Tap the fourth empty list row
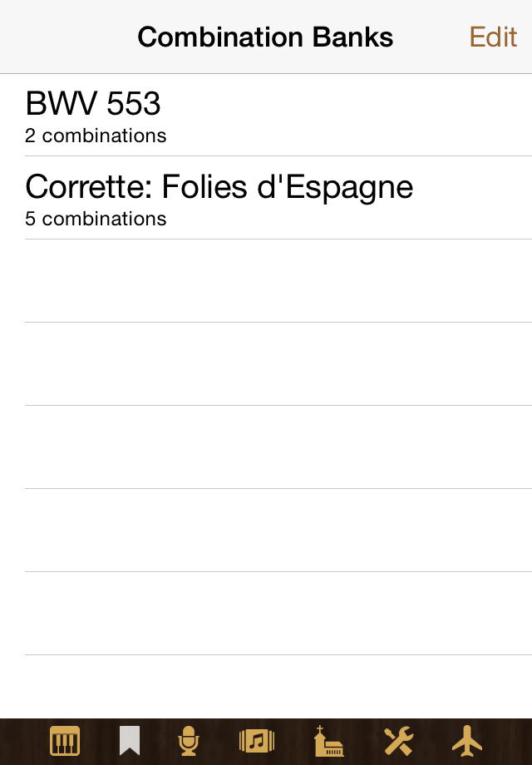This screenshot has height=765, width=532. (x=266, y=531)
